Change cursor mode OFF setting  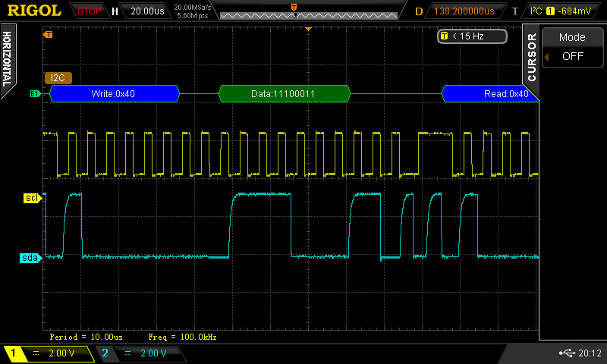573,56
